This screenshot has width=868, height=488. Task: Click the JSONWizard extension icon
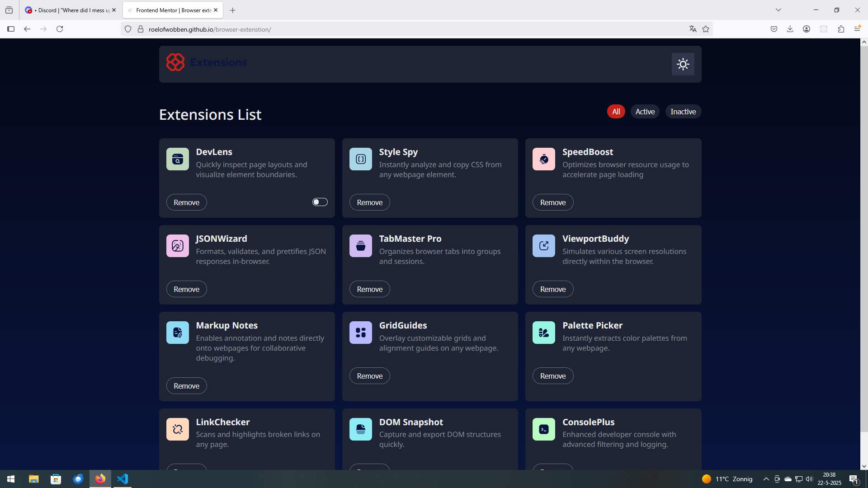pos(177,246)
